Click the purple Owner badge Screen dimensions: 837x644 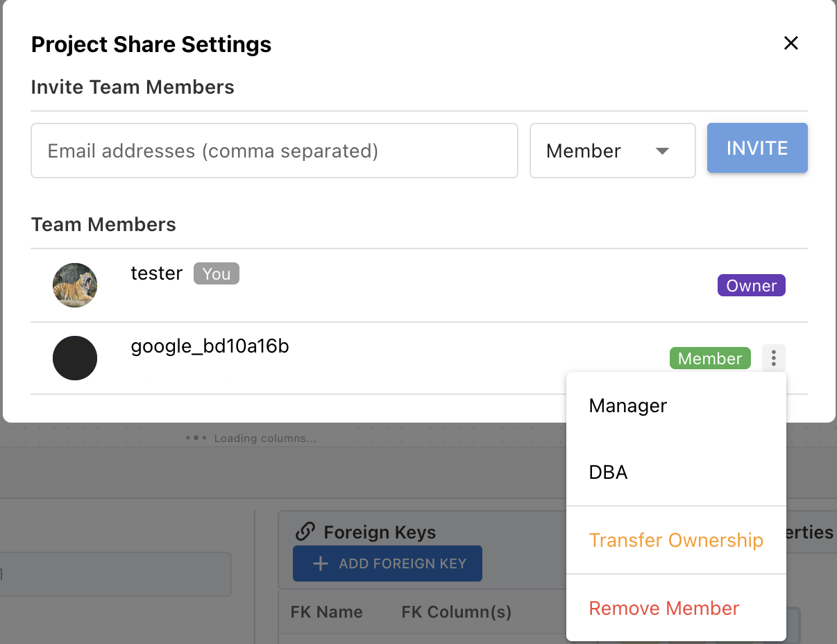click(751, 285)
